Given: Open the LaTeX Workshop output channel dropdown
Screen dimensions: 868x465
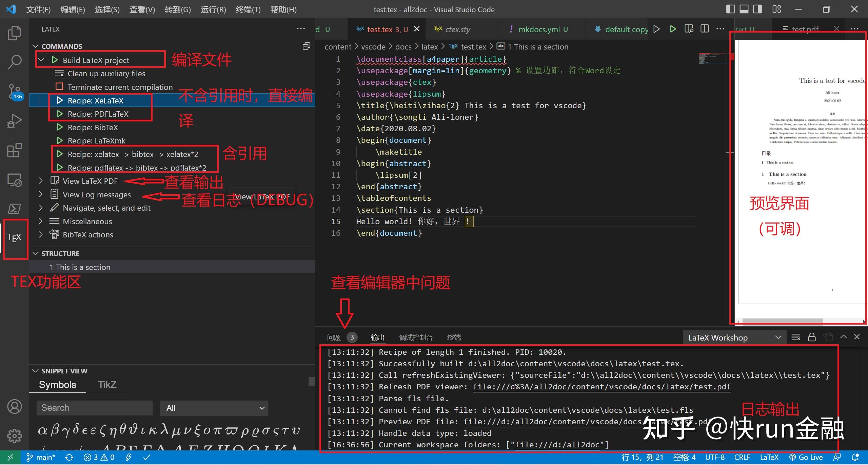Looking at the screenshot, I should pyautogui.click(x=734, y=337).
